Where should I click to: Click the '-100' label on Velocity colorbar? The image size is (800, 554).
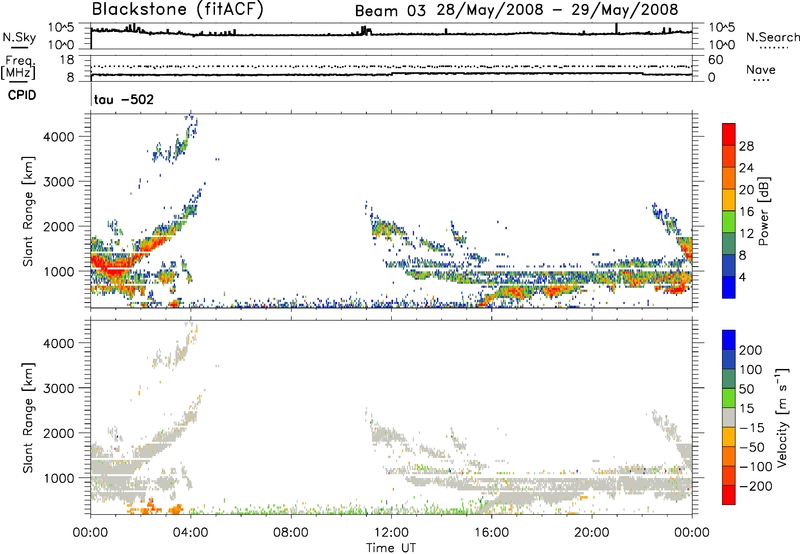[x=756, y=467]
